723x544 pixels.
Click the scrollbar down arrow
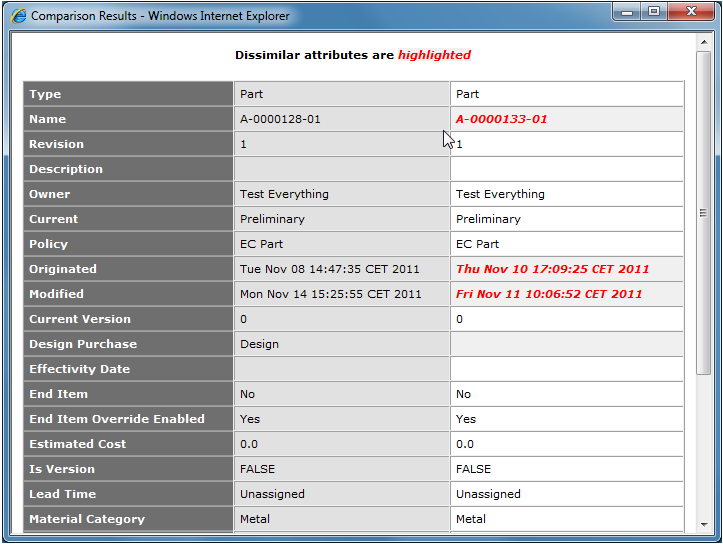coord(703,523)
